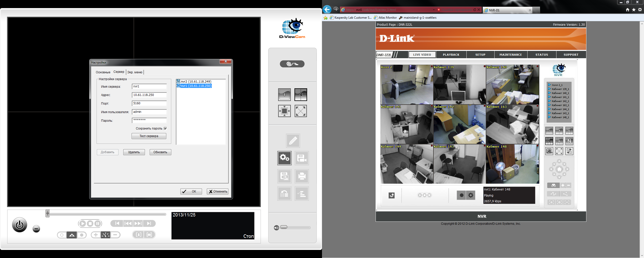This screenshot has width=644, height=258.
Task: Click the speaker volume icon
Action: 276,228
